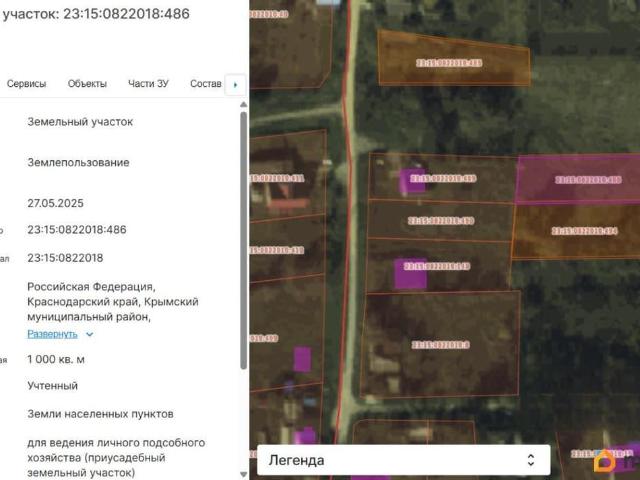Click the chevron next to Развернуть
The image size is (640, 480).
[x=90, y=334]
